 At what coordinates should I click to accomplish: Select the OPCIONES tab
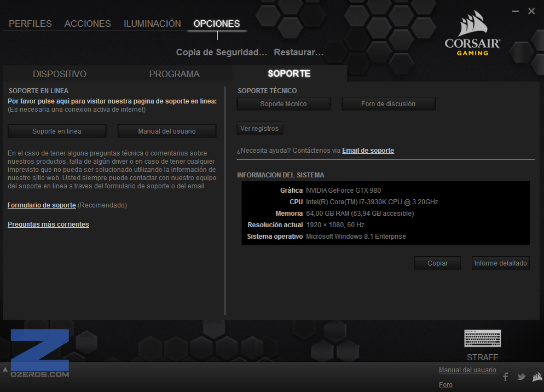217,24
